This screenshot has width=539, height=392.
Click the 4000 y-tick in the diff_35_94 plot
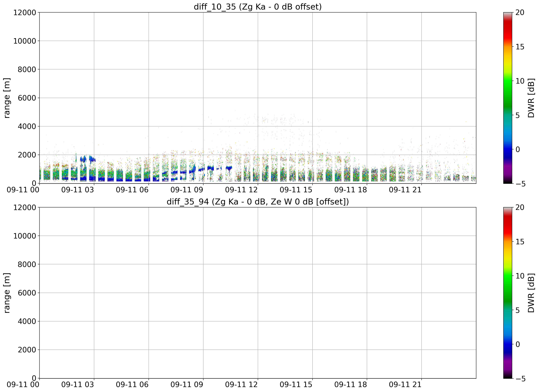pyautogui.click(x=27, y=321)
